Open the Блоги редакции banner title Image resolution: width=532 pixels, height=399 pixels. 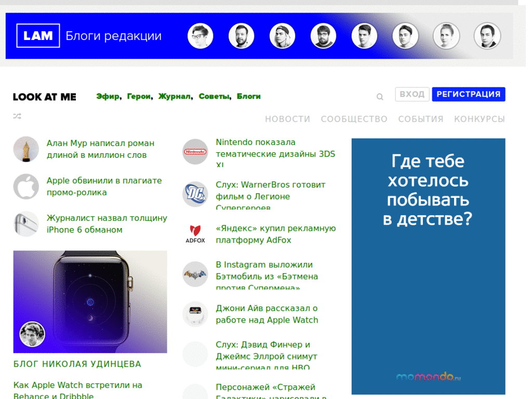pos(113,36)
